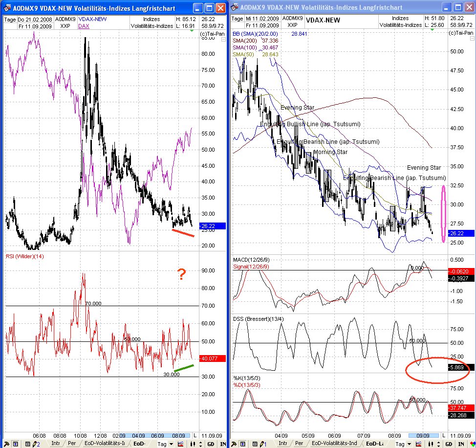This screenshot has width=476, height=448.
Task: Click the L scale toggle in left window time axis
Action: [195, 436]
